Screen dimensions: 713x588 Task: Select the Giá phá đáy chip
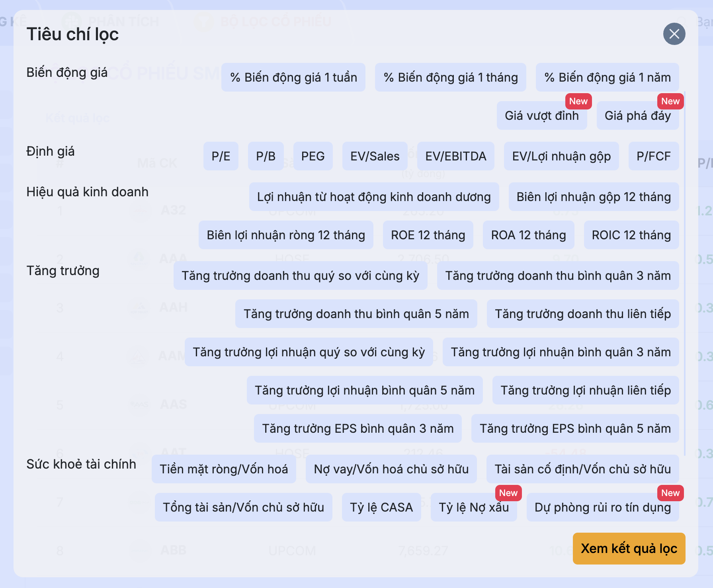(x=638, y=115)
